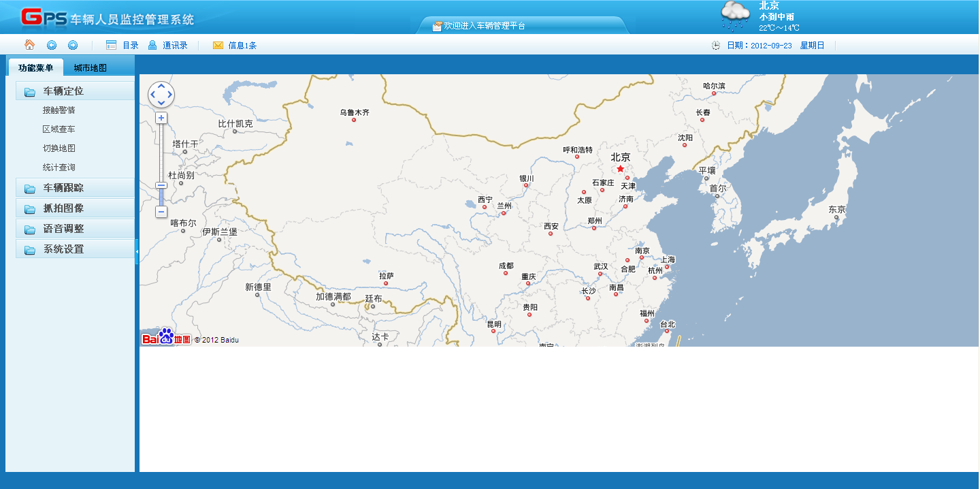Viewport: 980px width, 489px height.
Task: Open the 接触警情 submenu item
Action: pyautogui.click(x=59, y=110)
